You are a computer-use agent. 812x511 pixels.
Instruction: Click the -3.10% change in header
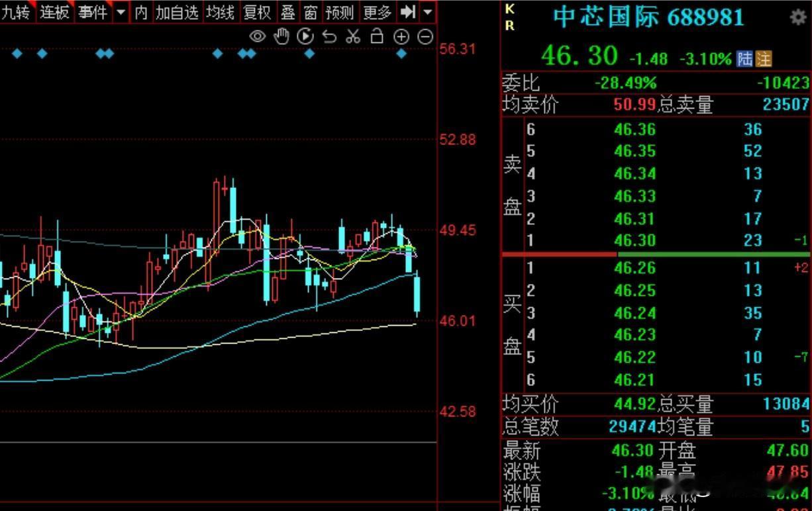(x=705, y=59)
